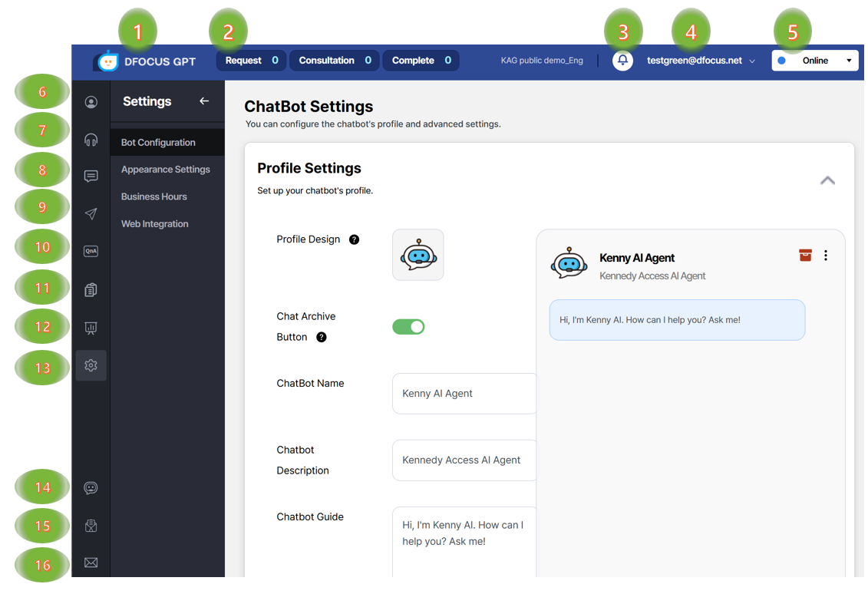Open the chat messages sidebar icon
The width and height of the screenshot is (868, 594).
[x=91, y=177]
